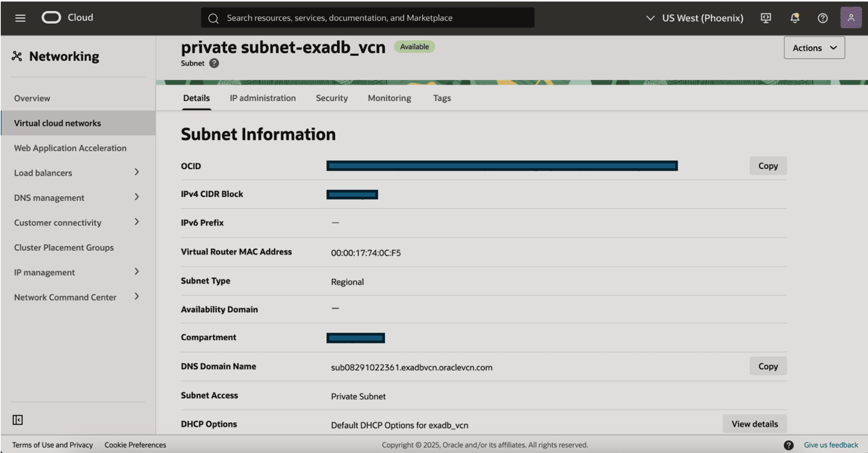
Task: Copy the OCID value
Action: tap(768, 166)
